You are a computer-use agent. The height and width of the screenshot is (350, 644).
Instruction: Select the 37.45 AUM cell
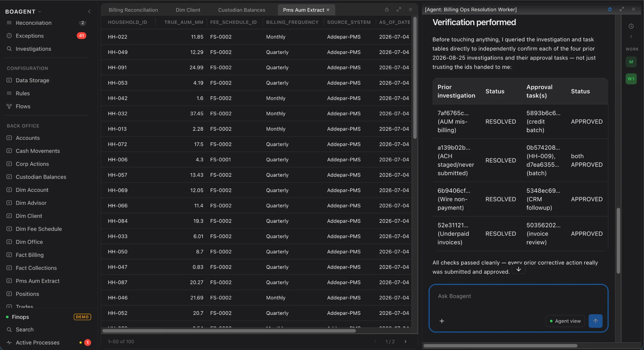196,114
